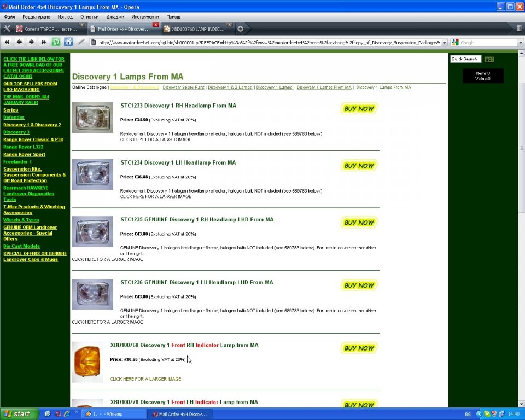The width and height of the screenshot is (525, 420).
Task: Click the Quick Search input box
Action: [x=465, y=59]
